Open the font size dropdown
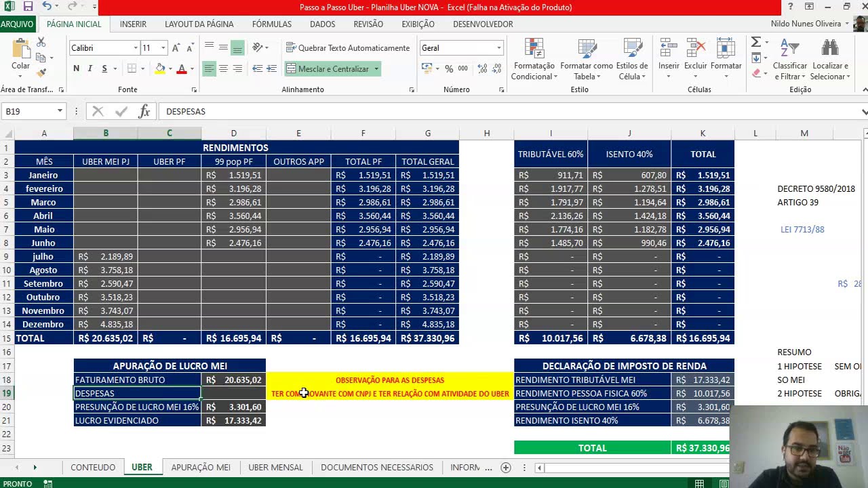 click(163, 48)
